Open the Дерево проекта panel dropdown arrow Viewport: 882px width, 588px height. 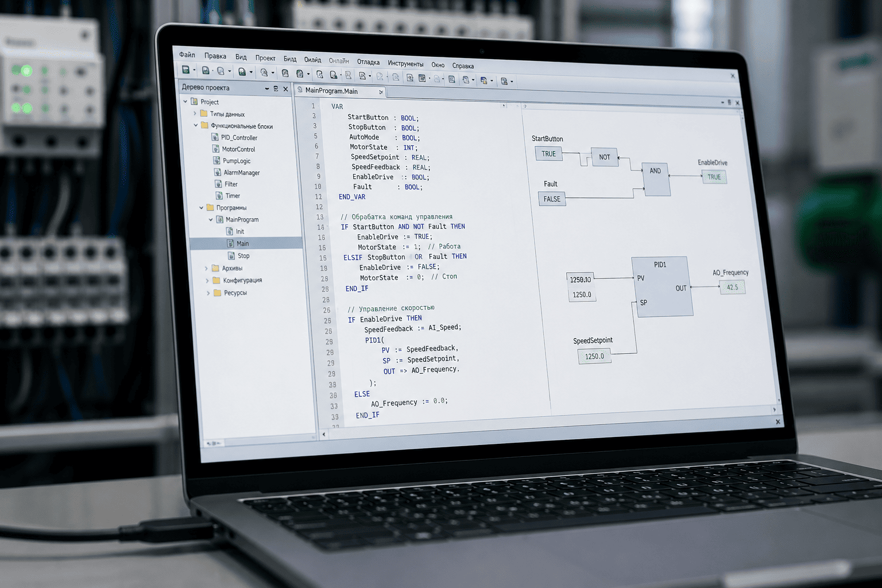point(267,88)
